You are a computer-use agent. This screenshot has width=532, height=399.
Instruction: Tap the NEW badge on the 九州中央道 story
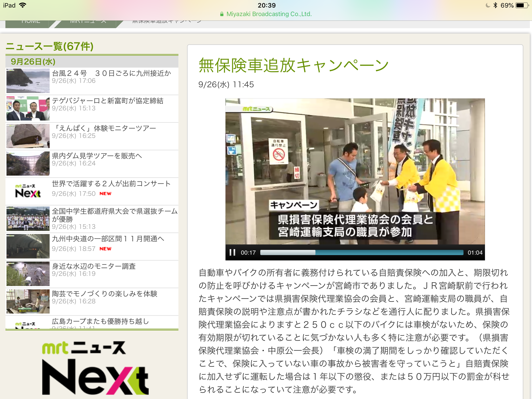point(105,249)
